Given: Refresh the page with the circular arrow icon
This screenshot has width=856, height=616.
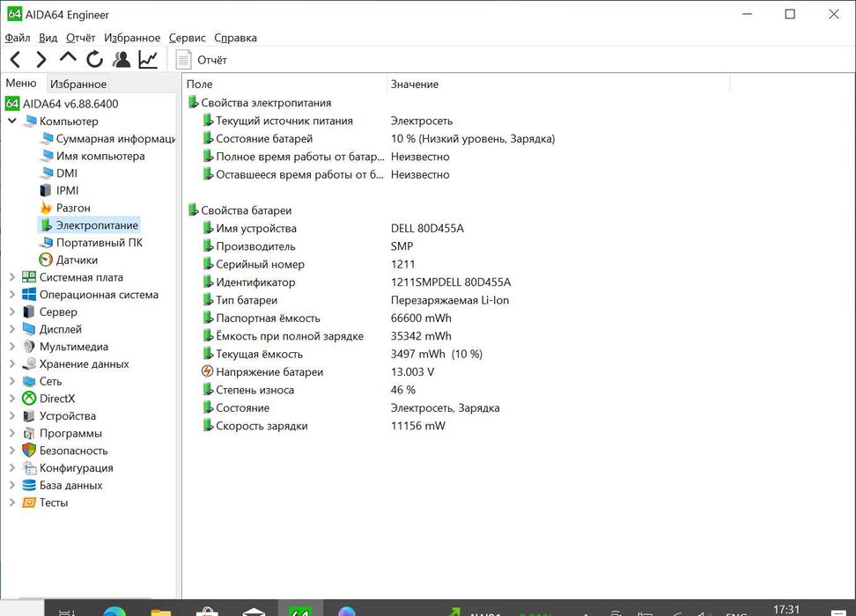Looking at the screenshot, I should tap(94, 59).
